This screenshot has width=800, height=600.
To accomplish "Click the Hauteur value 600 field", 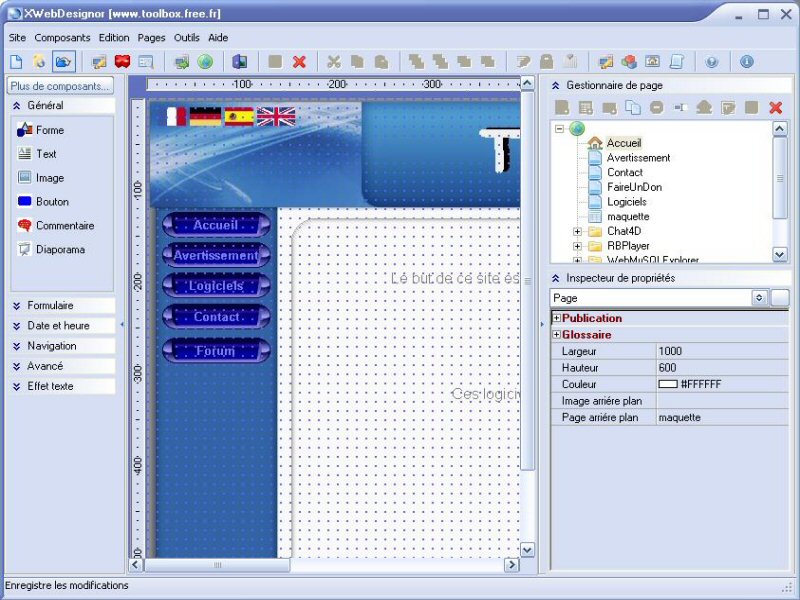I will coord(722,367).
